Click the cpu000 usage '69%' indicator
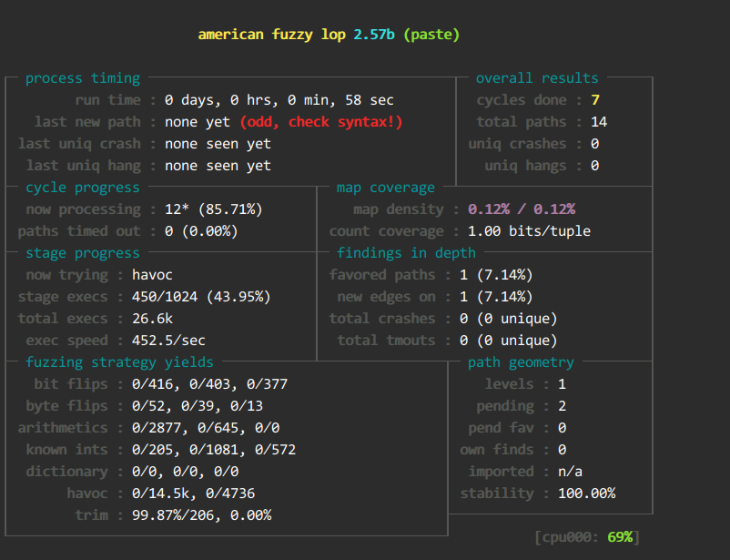730x560 pixels. pos(620,537)
